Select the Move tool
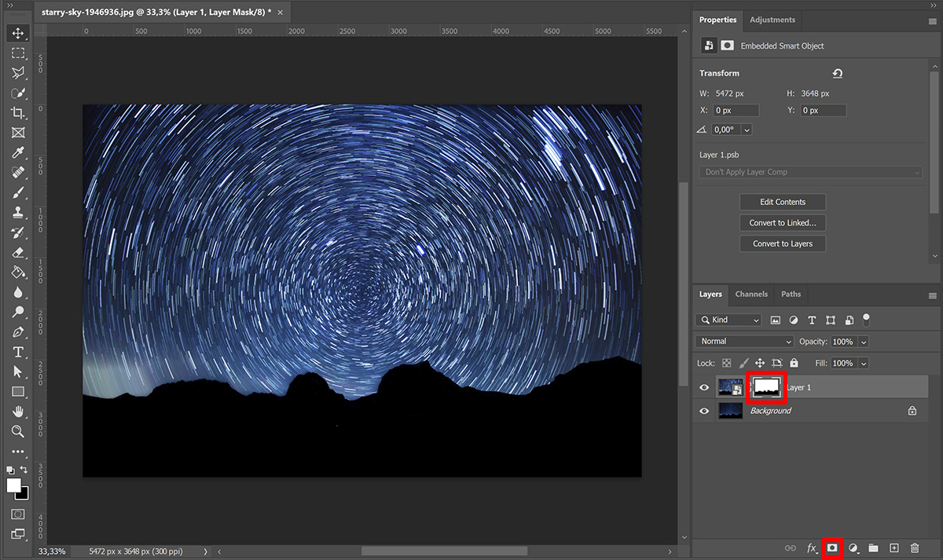 (17, 33)
